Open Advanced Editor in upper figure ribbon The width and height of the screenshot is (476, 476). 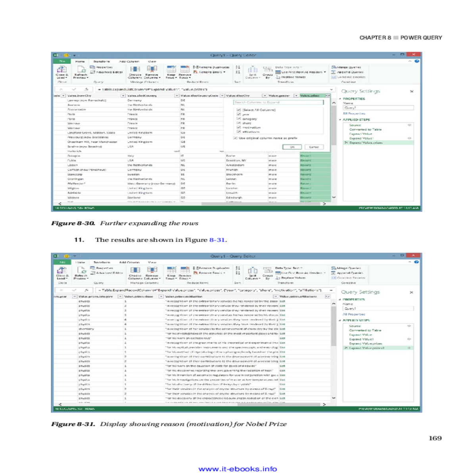(x=107, y=72)
